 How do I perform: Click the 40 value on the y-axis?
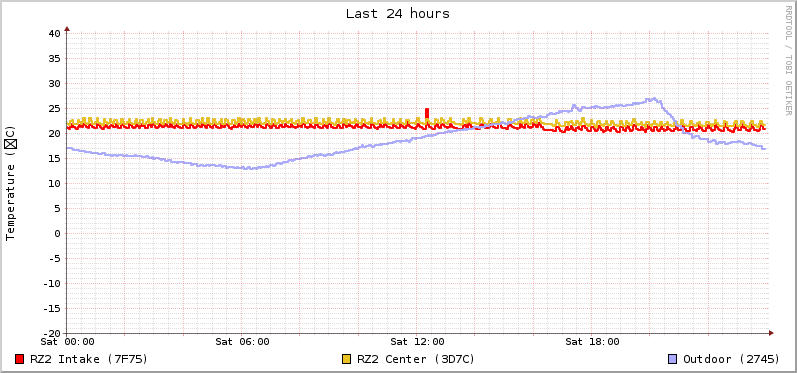54,34
